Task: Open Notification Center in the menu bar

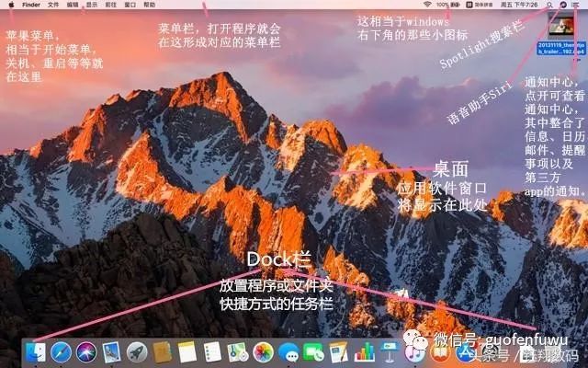Action: pyautogui.click(x=577, y=5)
